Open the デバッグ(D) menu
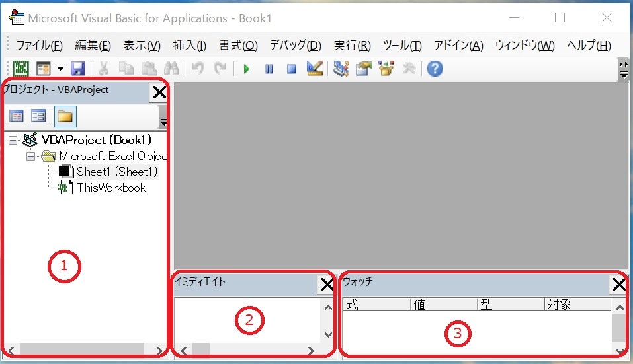The width and height of the screenshot is (633, 364). pos(296,45)
